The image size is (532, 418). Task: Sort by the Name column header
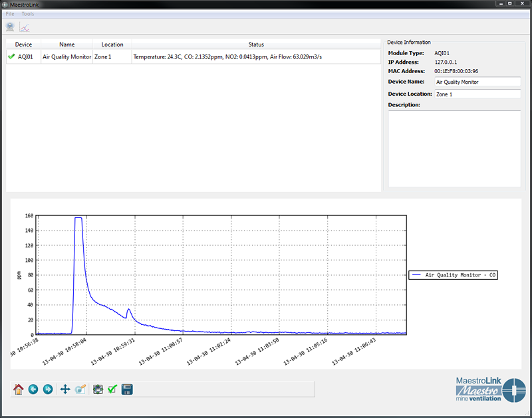tap(67, 45)
